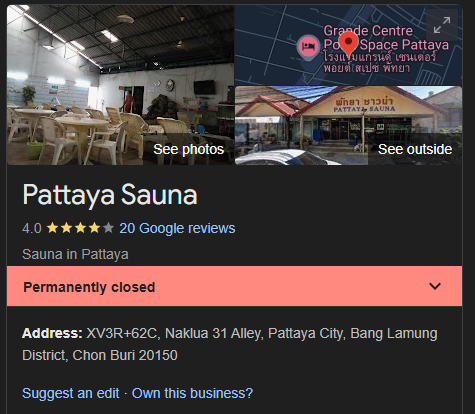Select the pink hotel marker on the map

(308, 47)
